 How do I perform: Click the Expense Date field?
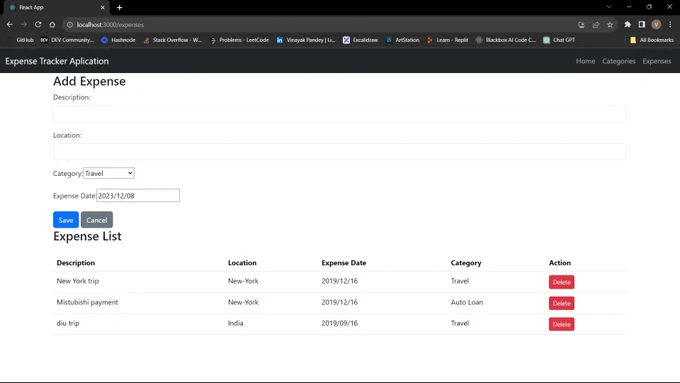pyautogui.click(x=138, y=196)
